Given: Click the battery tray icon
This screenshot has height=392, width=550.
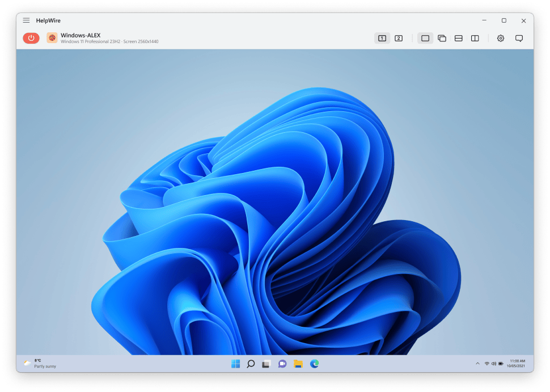Looking at the screenshot, I should click(x=501, y=364).
